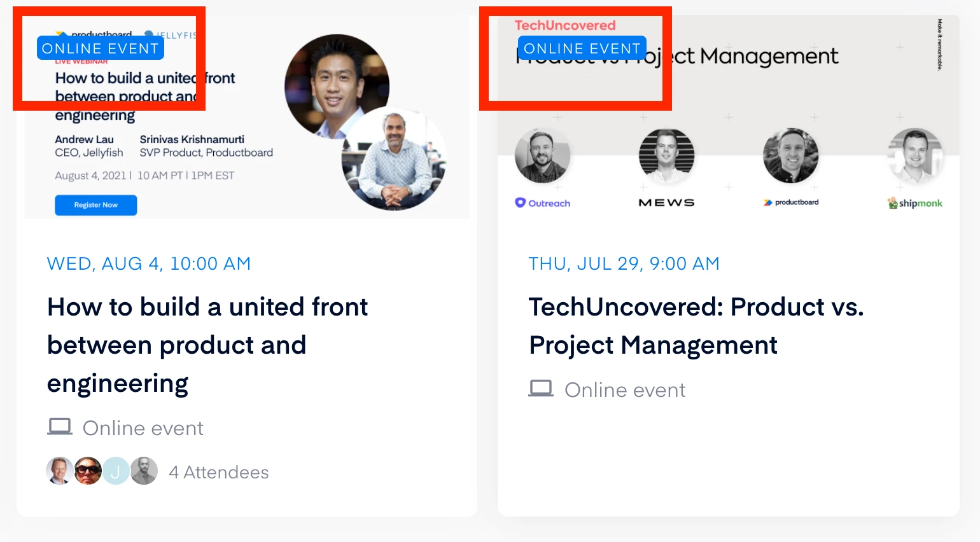Open 'How to build a united front' event title

tap(207, 345)
